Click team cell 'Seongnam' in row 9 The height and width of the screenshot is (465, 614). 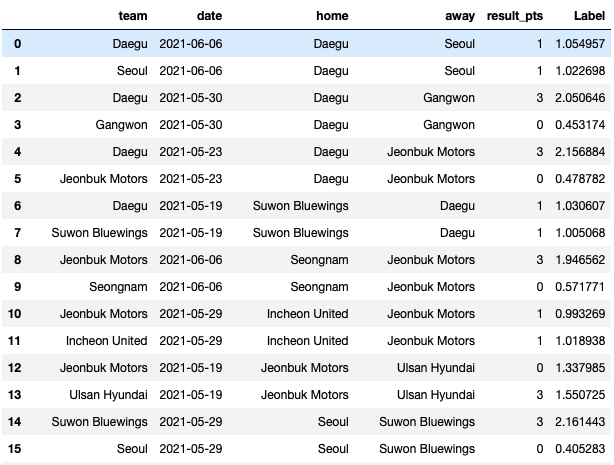pos(118,288)
